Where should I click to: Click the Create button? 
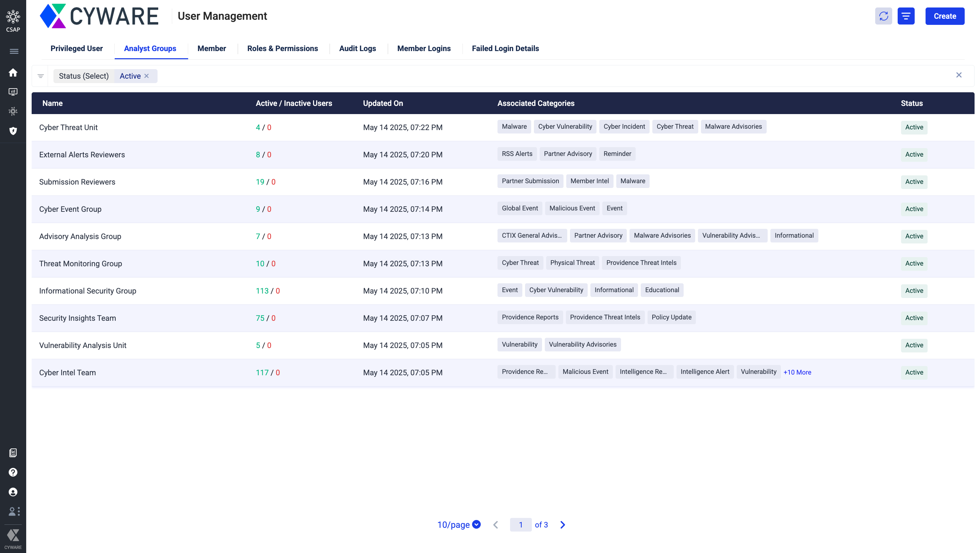click(945, 16)
